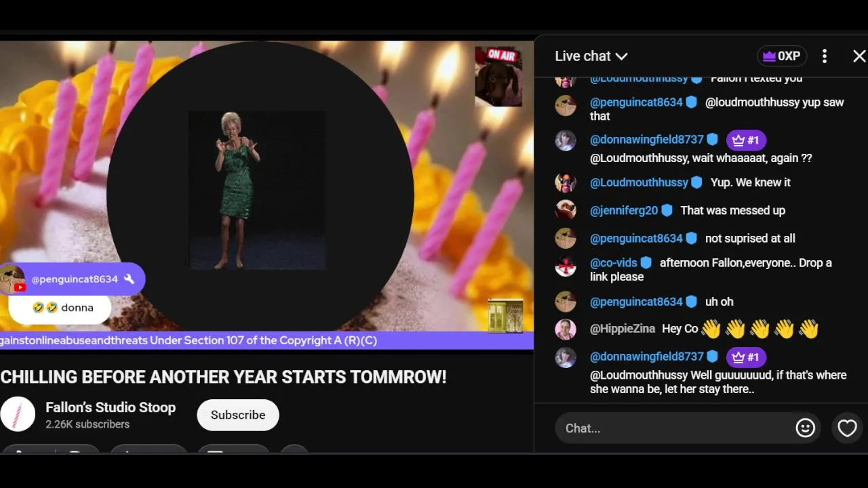The height and width of the screenshot is (488, 868).
Task: Open @HippieZina username in chat
Action: 623,329
